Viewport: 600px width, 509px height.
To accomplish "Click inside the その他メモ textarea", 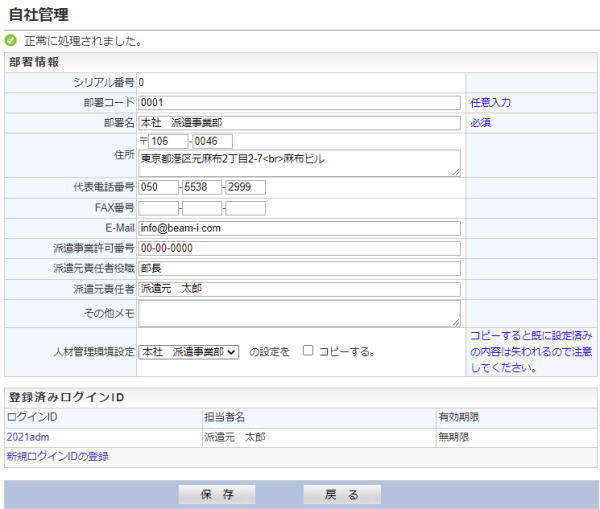I will pyautogui.click(x=299, y=313).
